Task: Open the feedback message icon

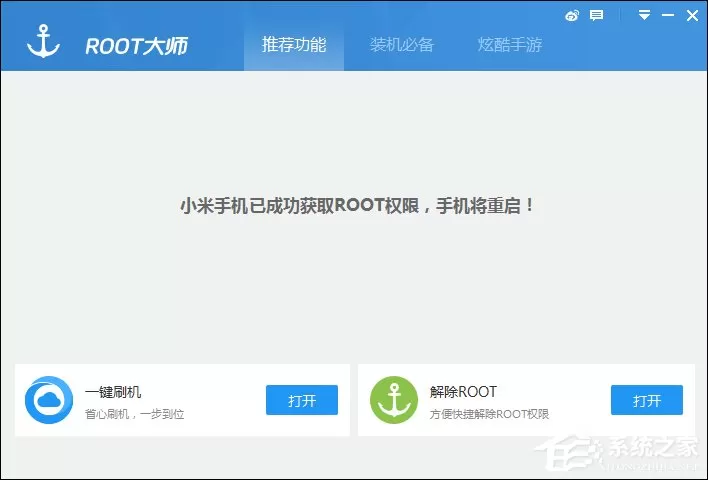Action: (596, 16)
